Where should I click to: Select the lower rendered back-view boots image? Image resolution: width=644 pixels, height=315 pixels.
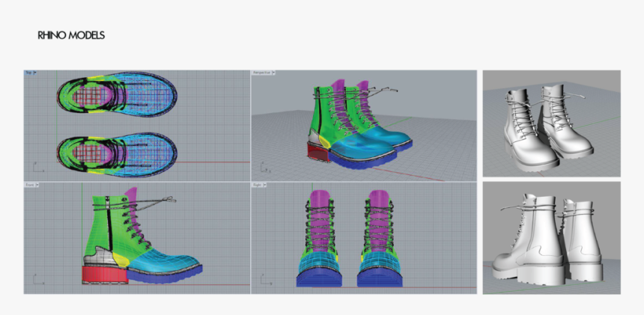click(552, 238)
